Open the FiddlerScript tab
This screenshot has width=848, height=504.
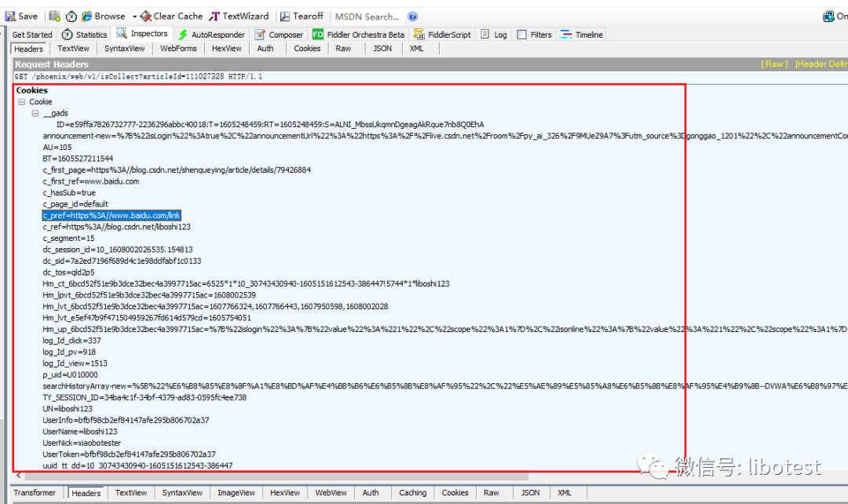tap(442, 35)
